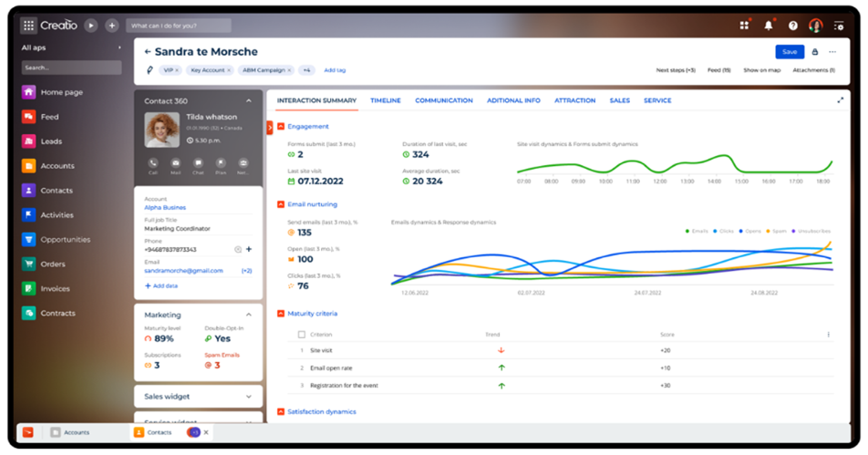This screenshot has width=868, height=455.
Task: Click the Mail icon under Tilda whatson
Action: pyautogui.click(x=175, y=162)
